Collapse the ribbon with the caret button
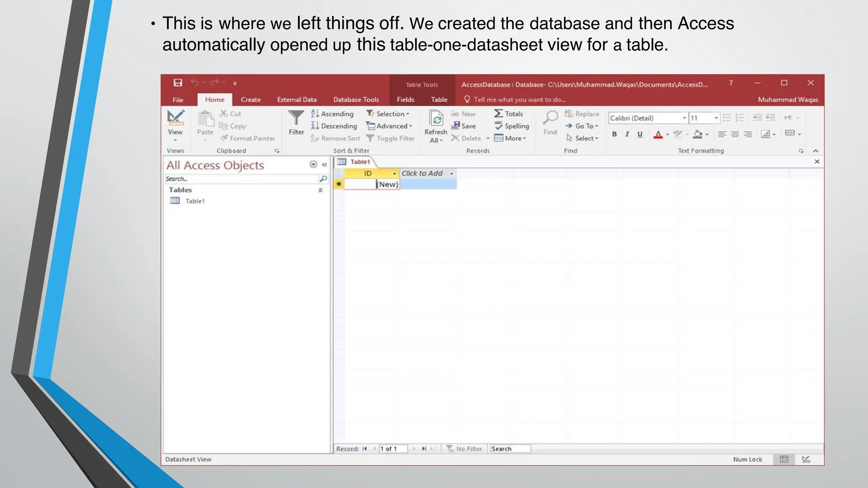This screenshot has width=868, height=488. (815, 151)
